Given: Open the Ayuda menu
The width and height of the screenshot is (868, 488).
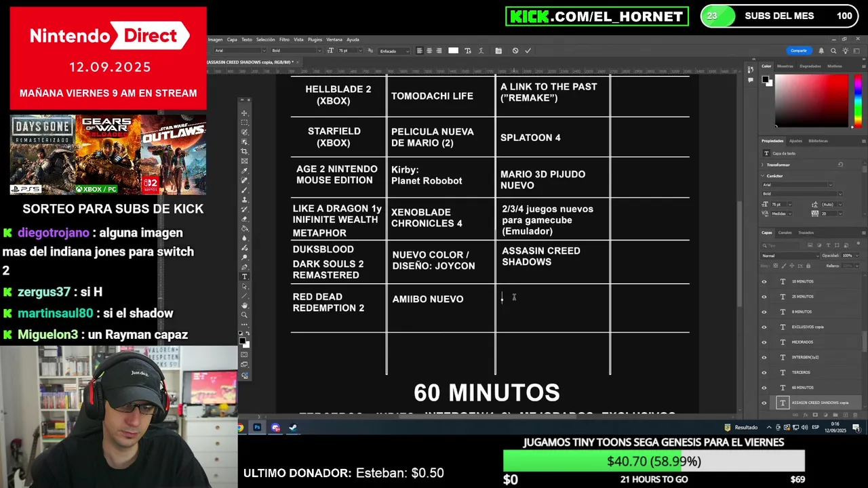Looking at the screenshot, I should 353,39.
